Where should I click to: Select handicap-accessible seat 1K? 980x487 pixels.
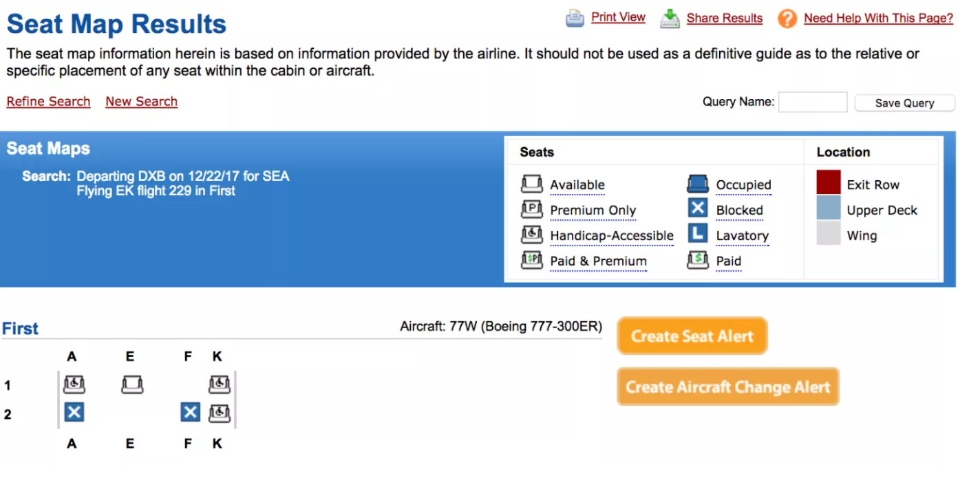pos(220,384)
